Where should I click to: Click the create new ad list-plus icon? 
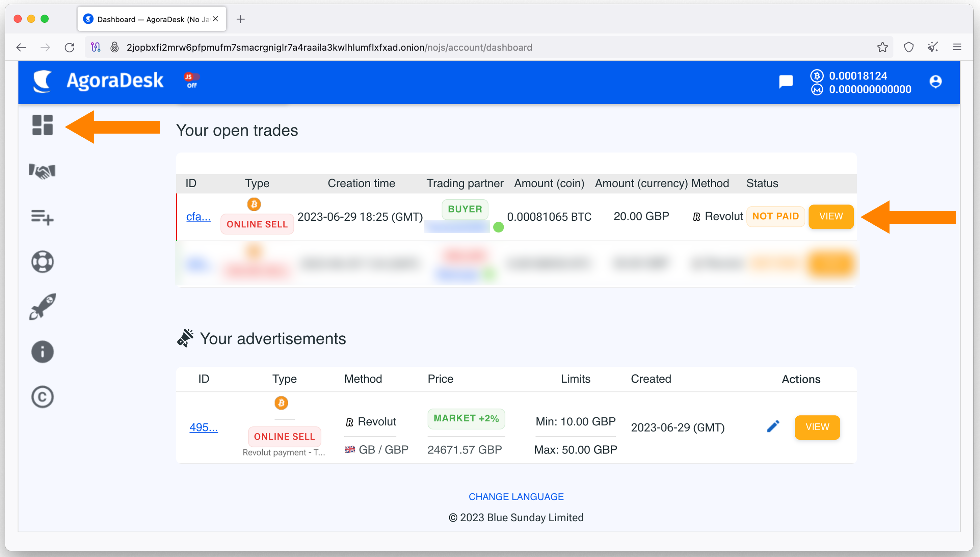(x=43, y=217)
